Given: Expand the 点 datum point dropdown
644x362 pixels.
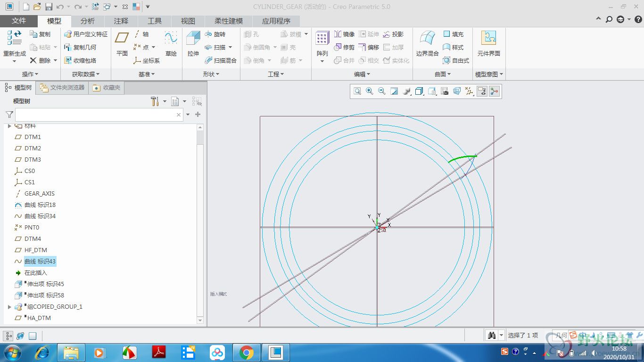Looking at the screenshot, I should [x=153, y=47].
